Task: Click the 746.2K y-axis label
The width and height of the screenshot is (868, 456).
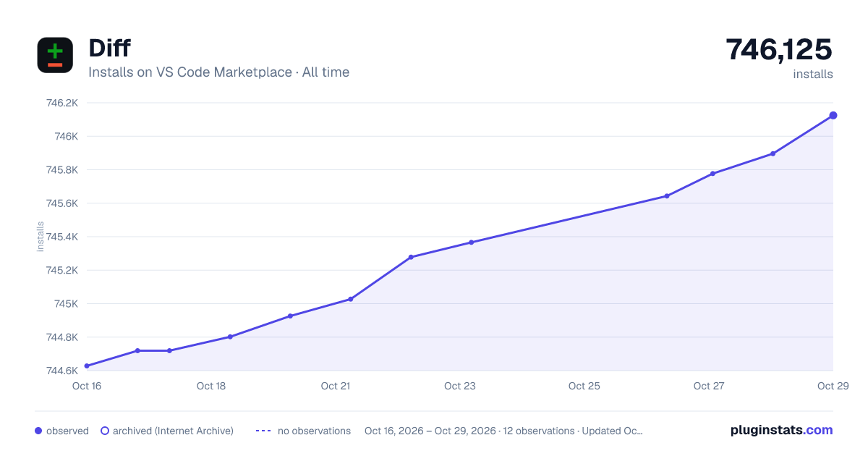Action: (62, 103)
